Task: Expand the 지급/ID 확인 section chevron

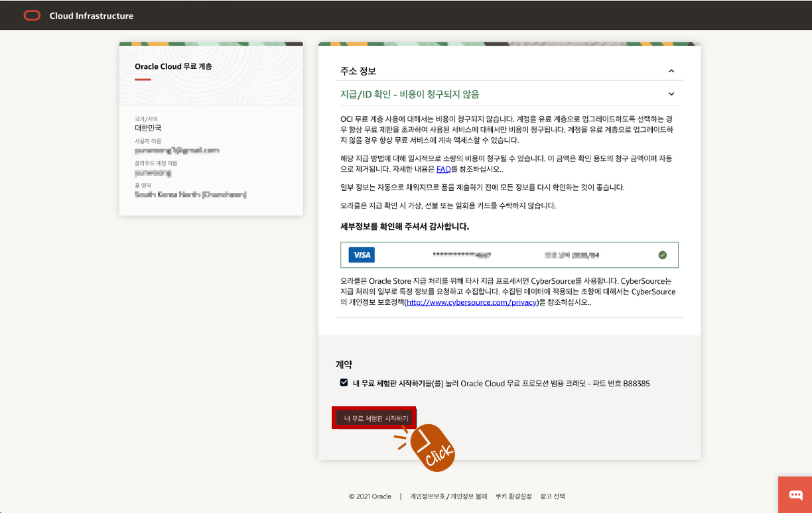Action: click(671, 94)
